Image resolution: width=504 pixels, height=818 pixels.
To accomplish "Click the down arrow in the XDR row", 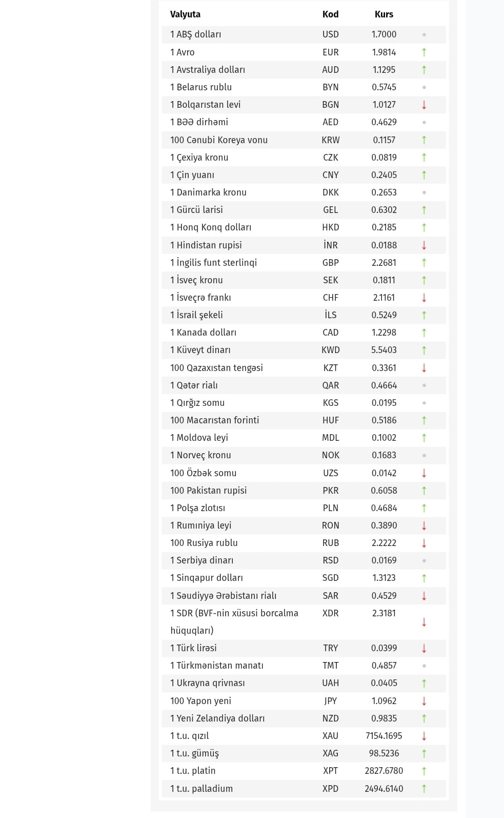I will tap(424, 622).
